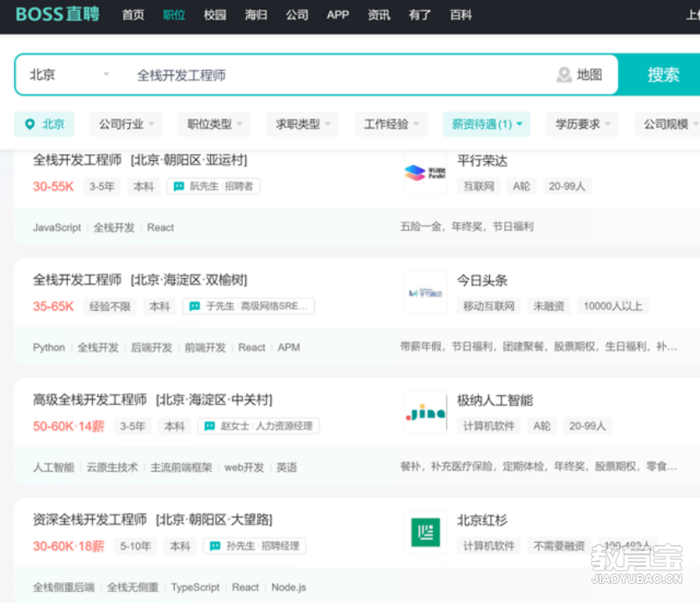Open job 全栈开发工程师 北京·朝阳区·亚运村
This screenshot has height=603, width=700.
coord(140,160)
